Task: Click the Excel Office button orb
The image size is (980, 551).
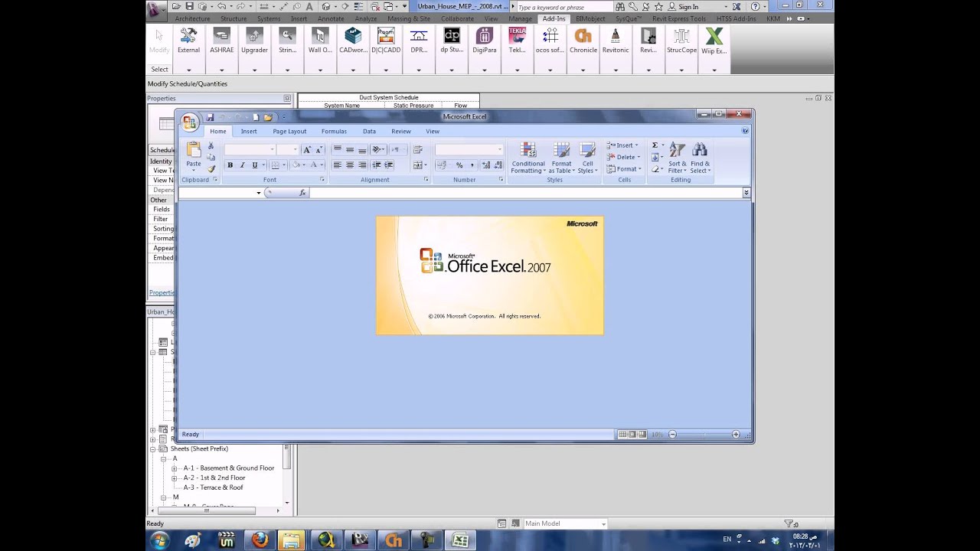Action: pos(189,122)
